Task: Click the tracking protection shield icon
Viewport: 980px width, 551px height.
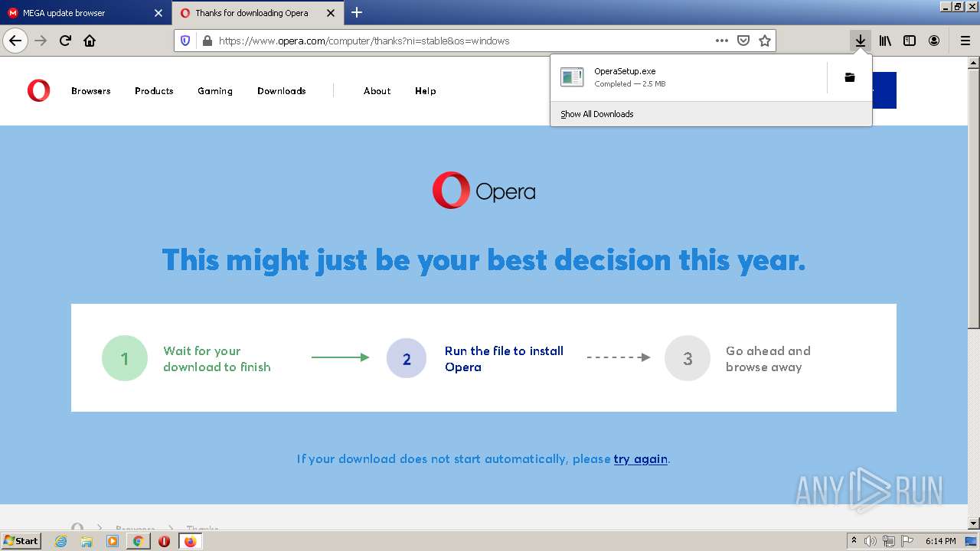Action: 185,41
